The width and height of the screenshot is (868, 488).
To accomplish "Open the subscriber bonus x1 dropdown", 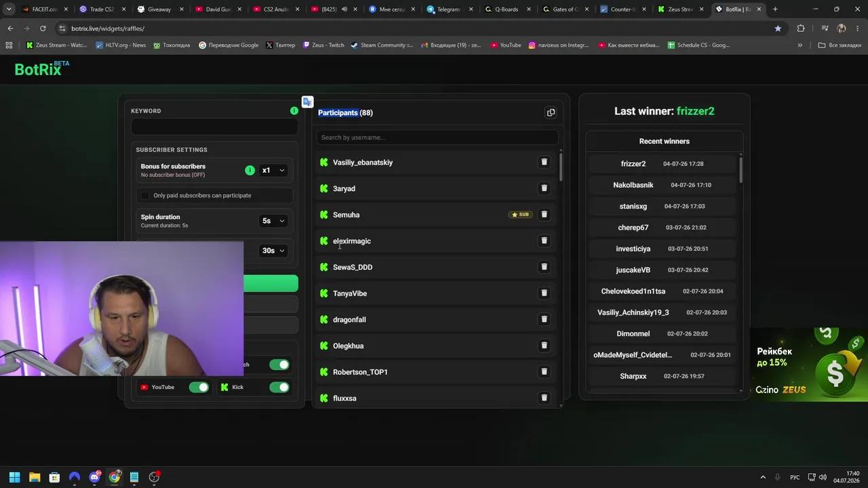I will (273, 170).
